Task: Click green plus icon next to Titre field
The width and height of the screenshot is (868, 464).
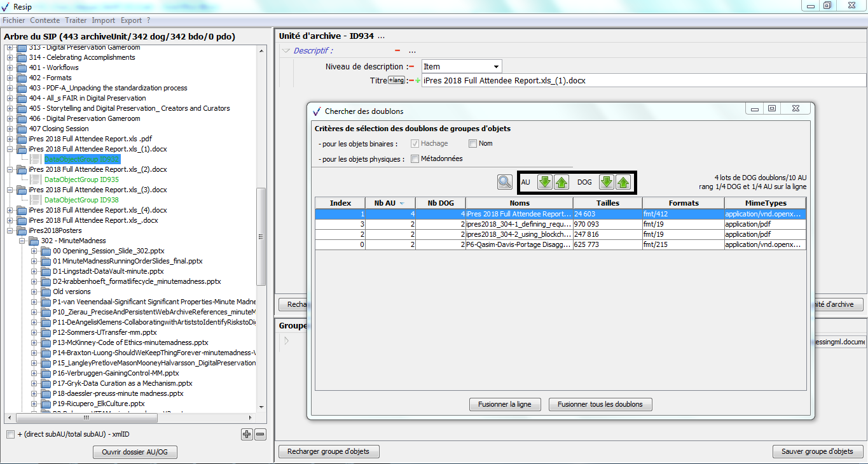Action: point(418,80)
